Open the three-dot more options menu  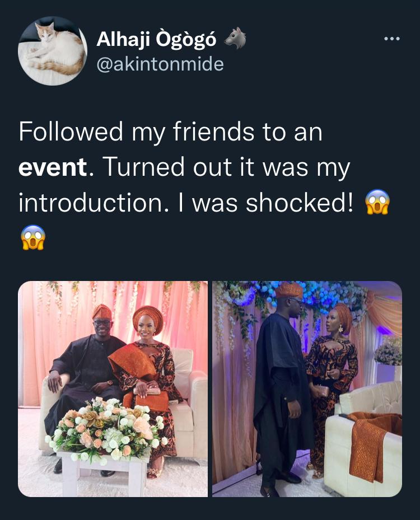point(391,39)
